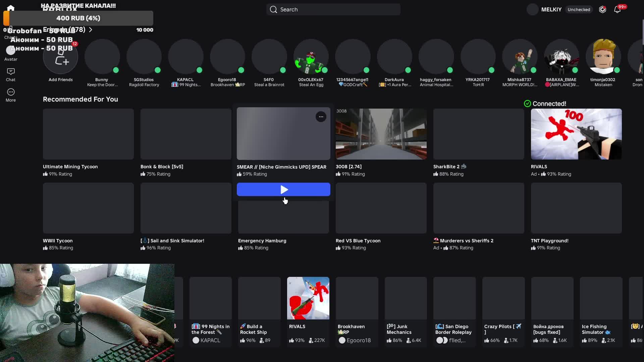
Task: Open RIVALS thumbnail in bottom row
Action: click(308, 298)
